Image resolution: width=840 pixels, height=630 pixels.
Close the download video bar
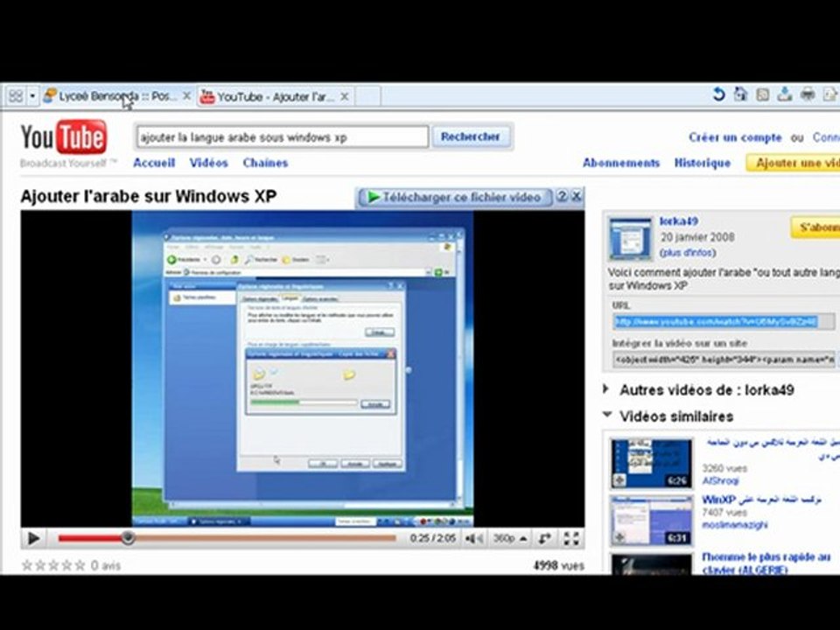point(577,196)
